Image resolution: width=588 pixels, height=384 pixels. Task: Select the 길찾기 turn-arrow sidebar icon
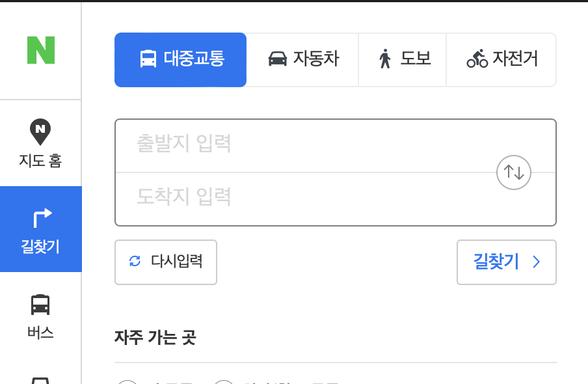pos(42,218)
